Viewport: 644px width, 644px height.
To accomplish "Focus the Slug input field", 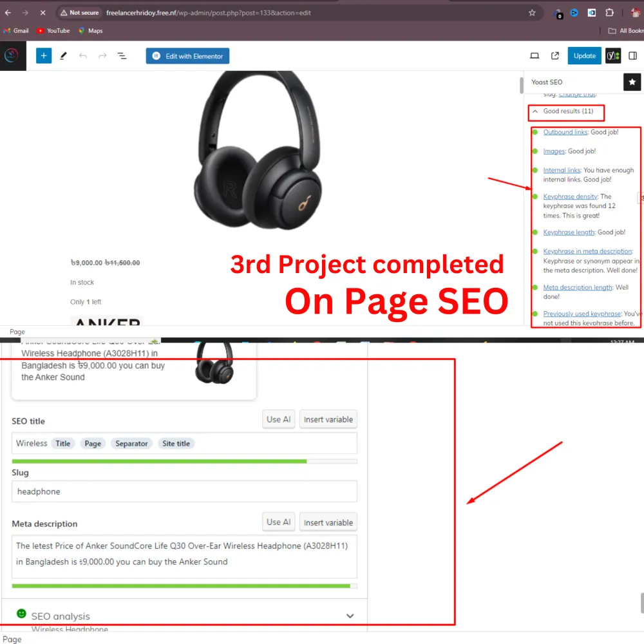I will [x=184, y=491].
